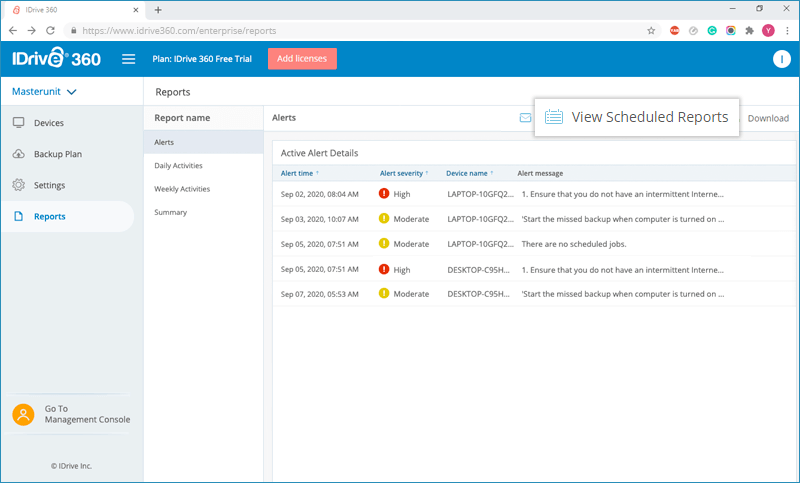
Task: Click the red High severity icon for Sep 02
Action: pyautogui.click(x=384, y=193)
